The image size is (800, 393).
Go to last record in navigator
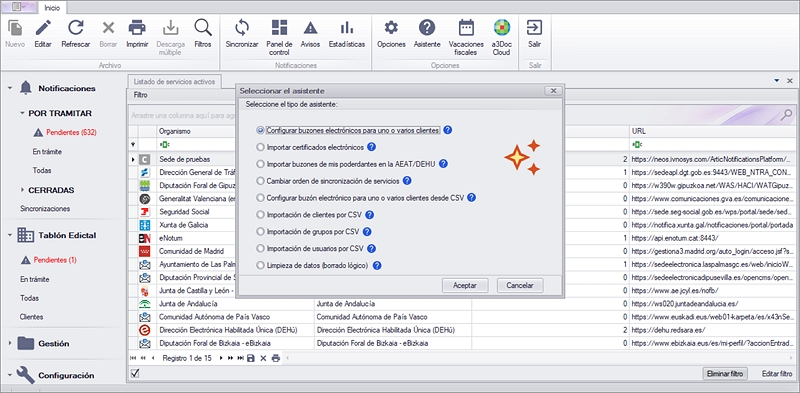click(240, 358)
